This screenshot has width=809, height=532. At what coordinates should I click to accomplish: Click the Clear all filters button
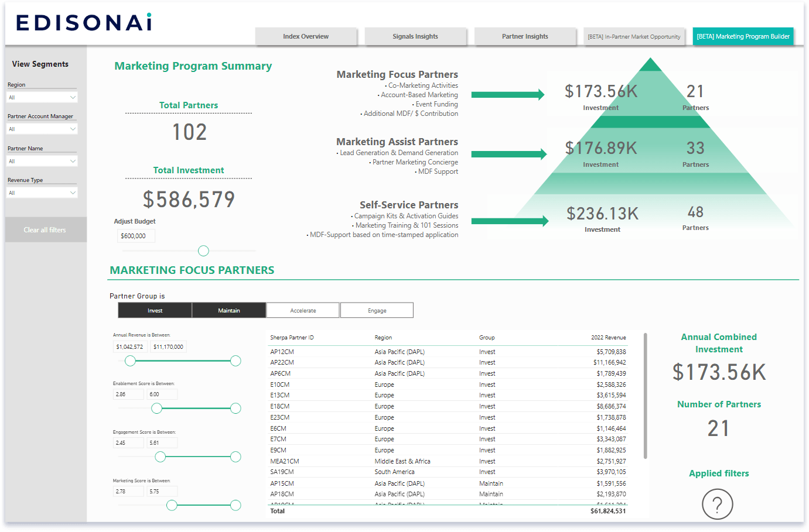coord(45,230)
